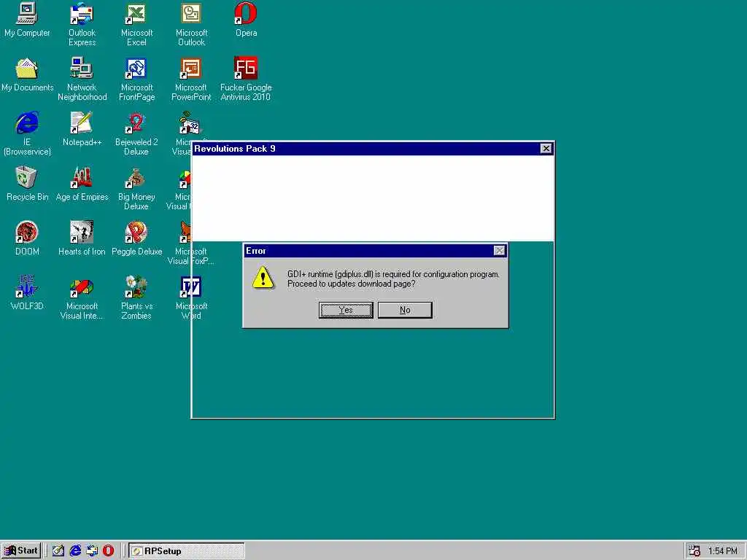Viewport: 747px width, 560px height.
Task: Click Yes in the Error dialog
Action: [346, 310]
